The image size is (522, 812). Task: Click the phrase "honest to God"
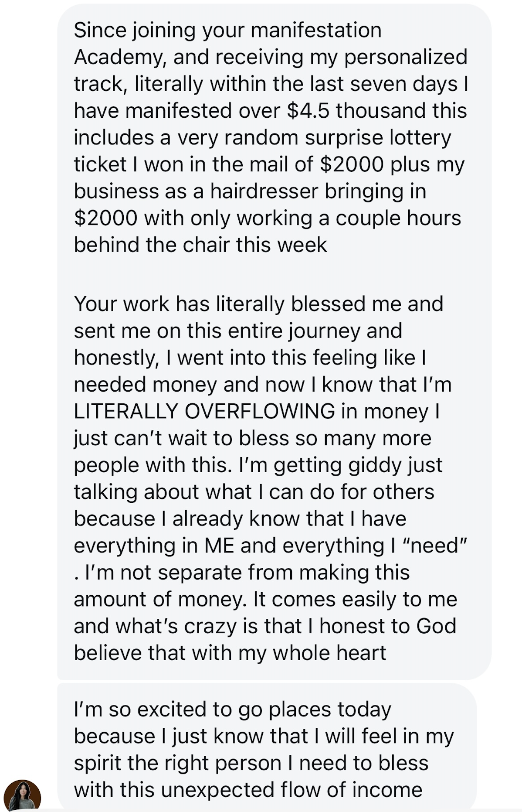387,626
